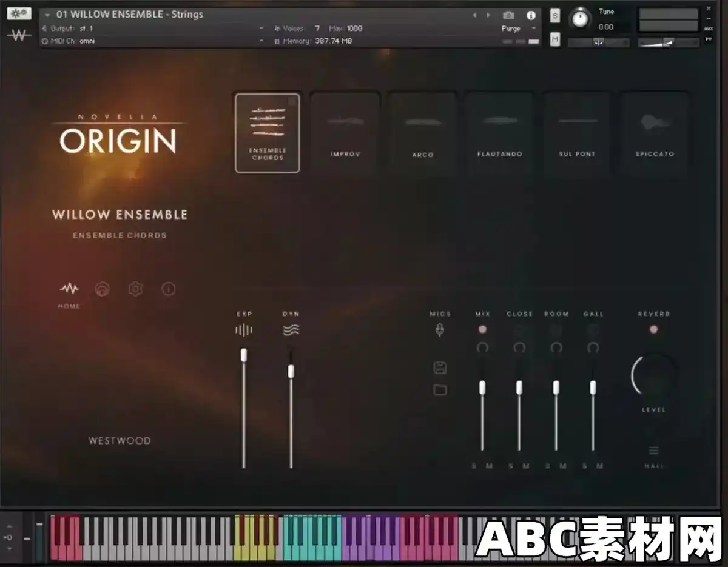728x567 pixels.
Task: Open the settings gear icon
Action: [135, 290]
